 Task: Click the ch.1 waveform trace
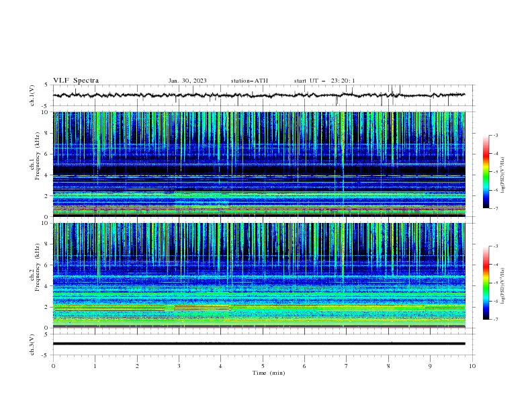pos(259,95)
